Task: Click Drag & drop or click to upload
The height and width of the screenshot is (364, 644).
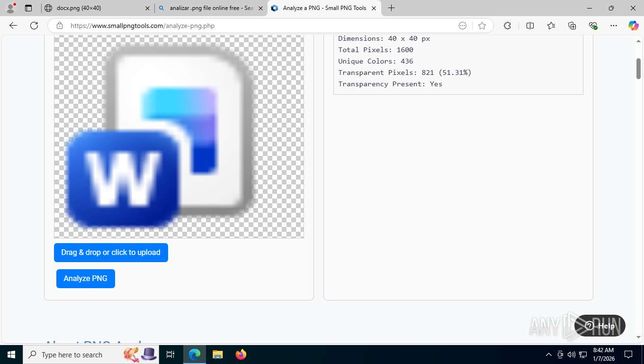Action: (111, 252)
